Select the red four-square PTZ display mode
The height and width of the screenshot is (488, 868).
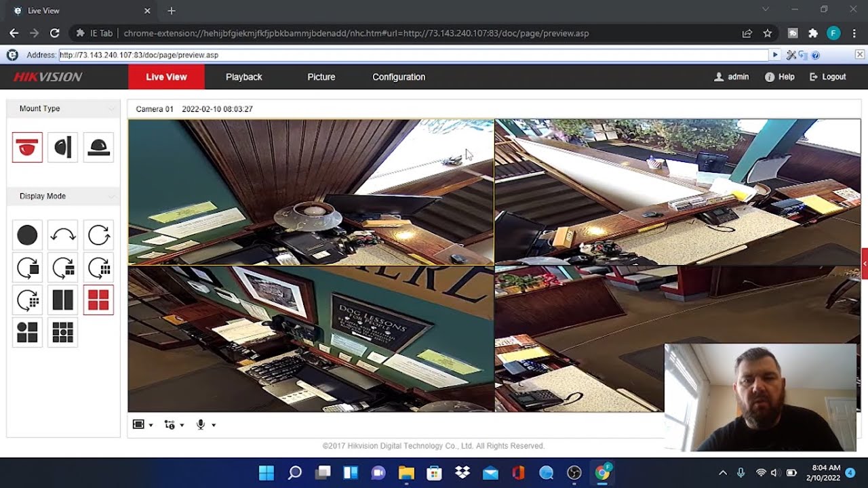click(98, 300)
